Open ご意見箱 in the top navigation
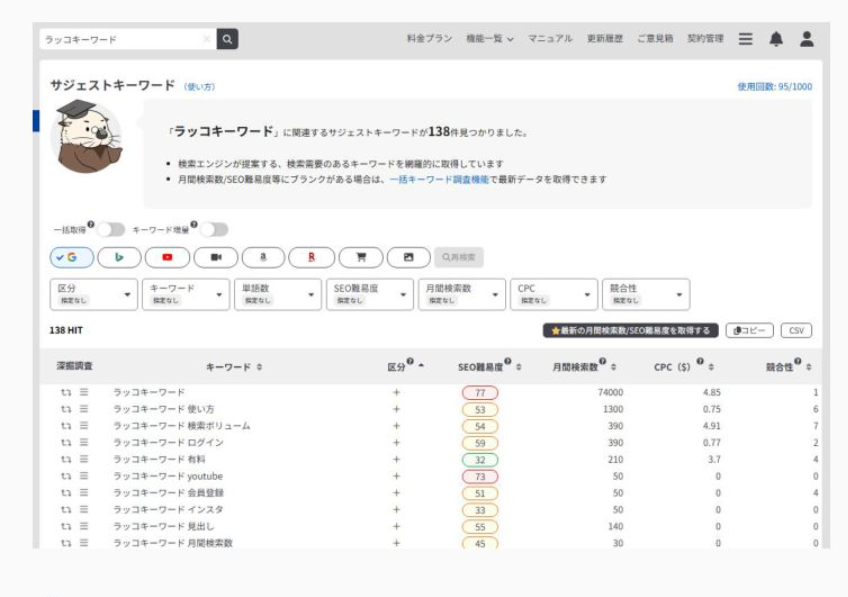Viewport: 848px width, 597px height. click(x=655, y=39)
